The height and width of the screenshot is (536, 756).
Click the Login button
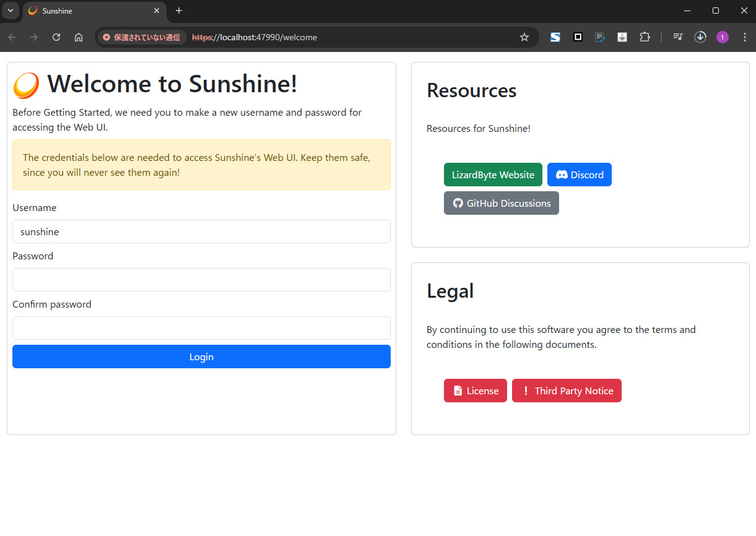201,357
